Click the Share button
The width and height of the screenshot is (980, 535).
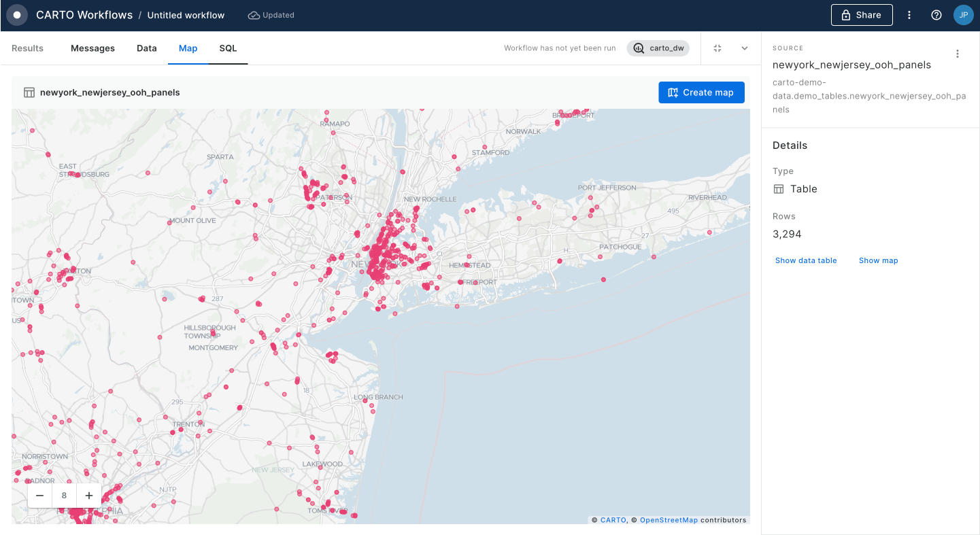click(861, 15)
